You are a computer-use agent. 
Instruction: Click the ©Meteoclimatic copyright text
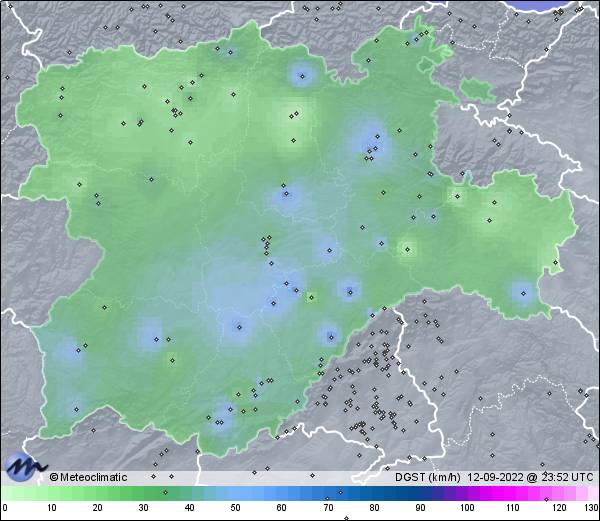point(88,477)
